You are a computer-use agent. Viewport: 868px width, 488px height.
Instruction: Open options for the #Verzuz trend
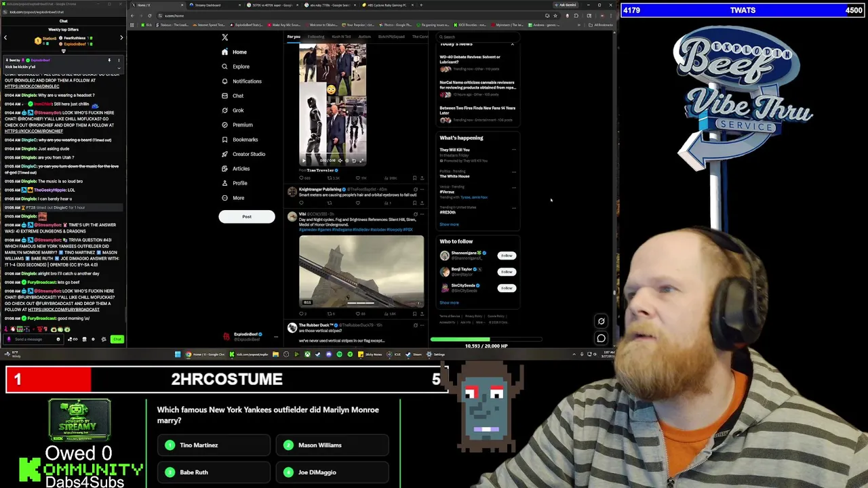514,188
